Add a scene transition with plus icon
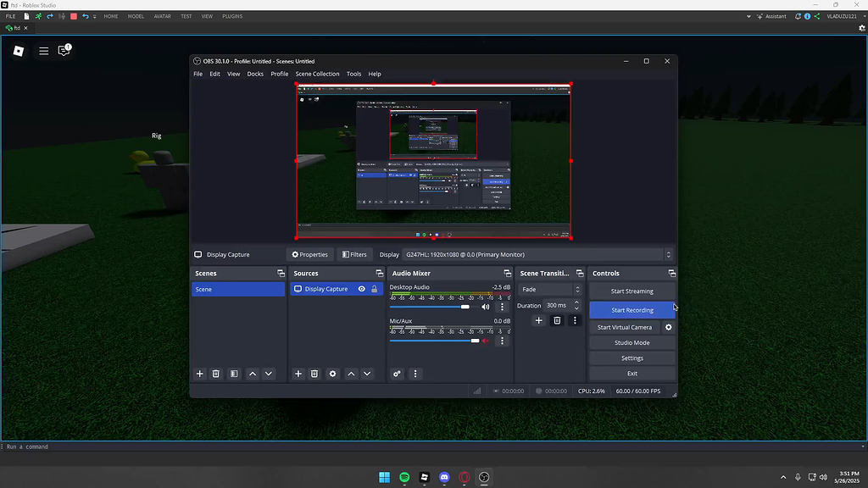Screen dimensions: 868x488 pos(538,320)
